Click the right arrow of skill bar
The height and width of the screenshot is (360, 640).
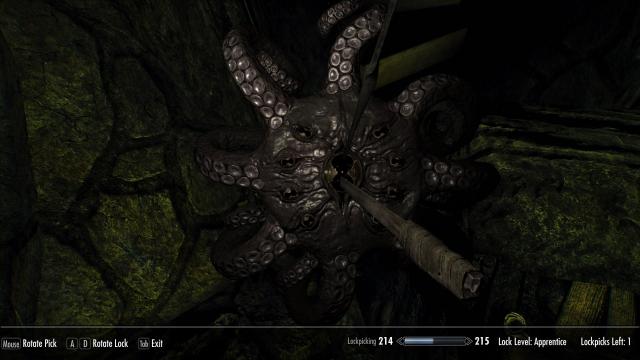[x=469, y=341]
